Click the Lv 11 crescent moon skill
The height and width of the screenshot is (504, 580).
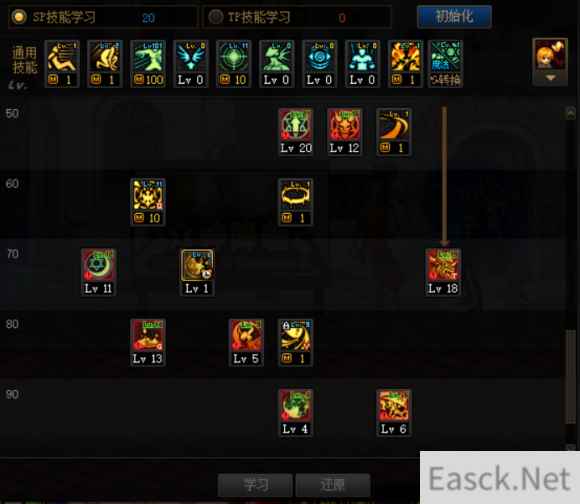click(x=98, y=272)
